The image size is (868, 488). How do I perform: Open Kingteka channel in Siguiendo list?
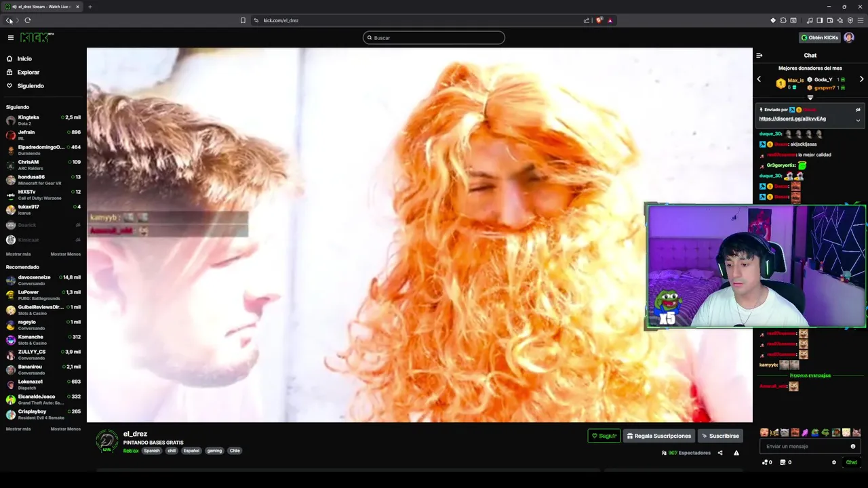tap(43, 120)
